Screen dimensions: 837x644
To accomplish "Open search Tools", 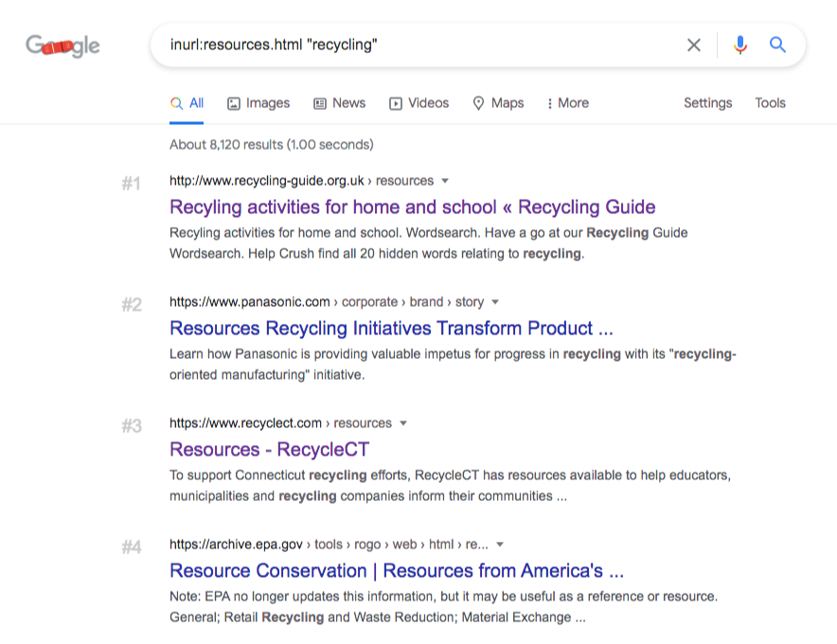I will (770, 103).
